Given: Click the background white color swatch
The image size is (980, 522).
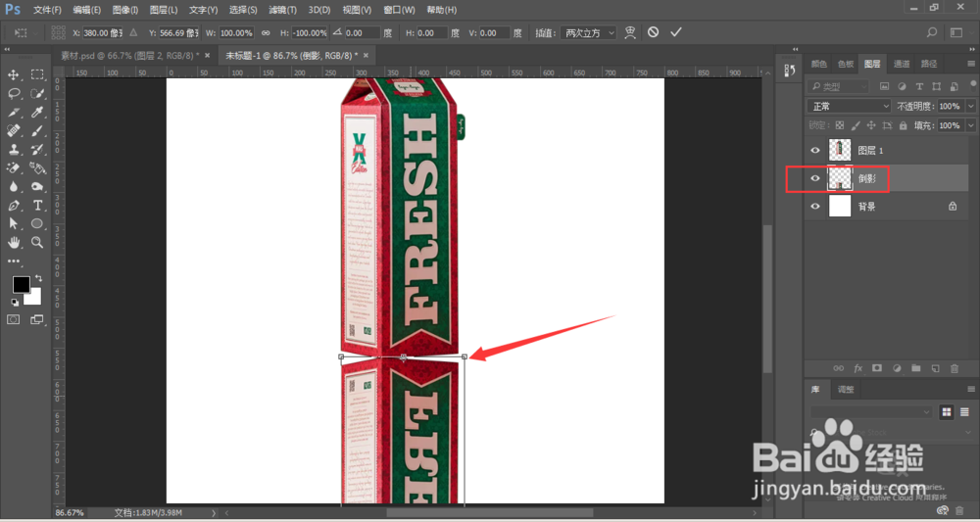Looking at the screenshot, I should [34, 298].
